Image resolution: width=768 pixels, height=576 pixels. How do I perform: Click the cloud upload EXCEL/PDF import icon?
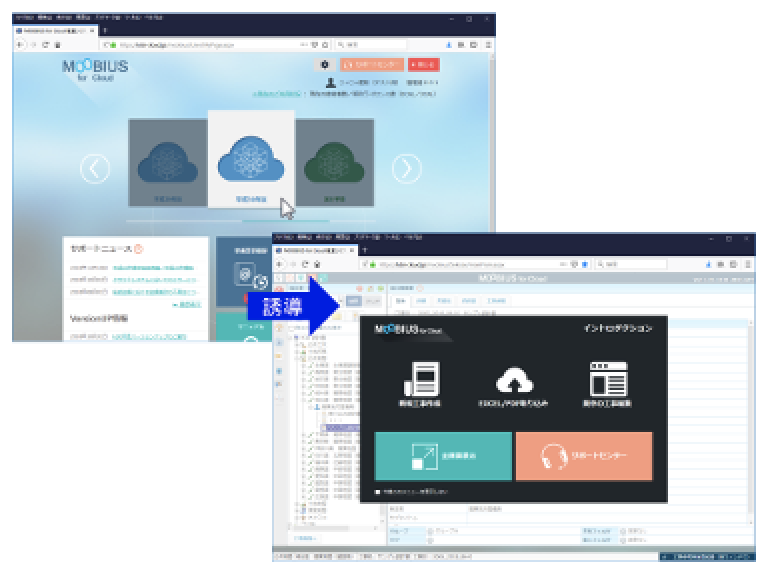[x=514, y=380]
